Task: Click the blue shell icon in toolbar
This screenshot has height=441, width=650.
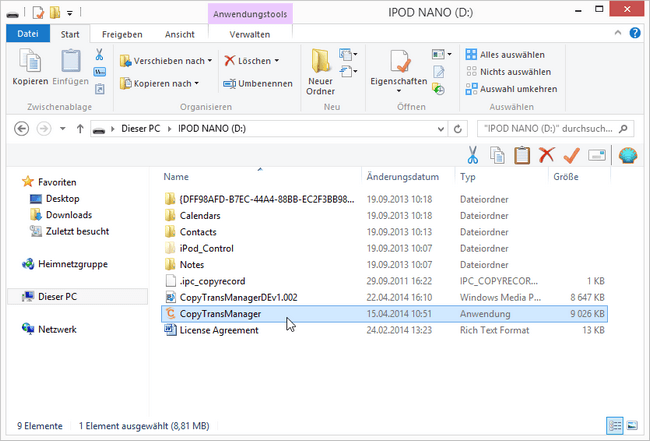Action: (x=628, y=155)
